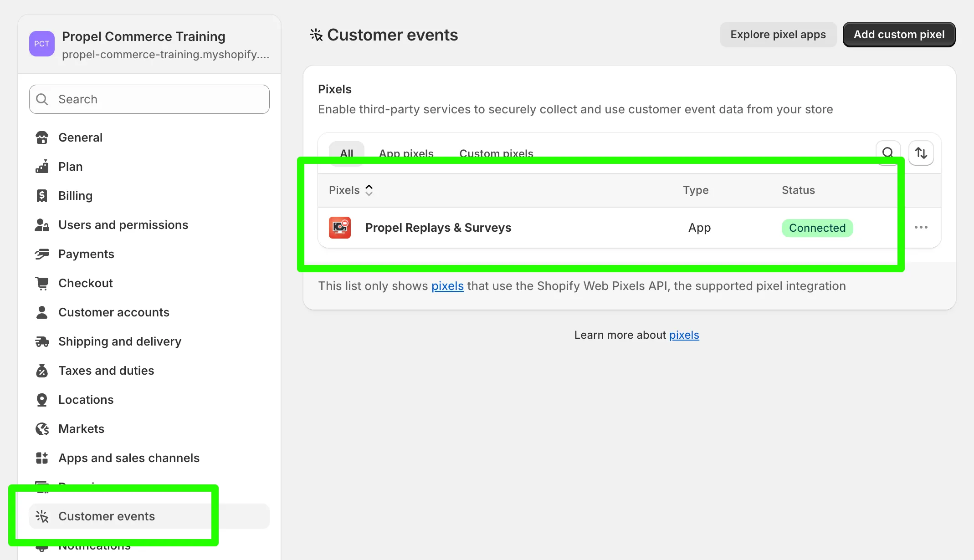
Task: Go to Shipping and delivery
Action: 149,341
